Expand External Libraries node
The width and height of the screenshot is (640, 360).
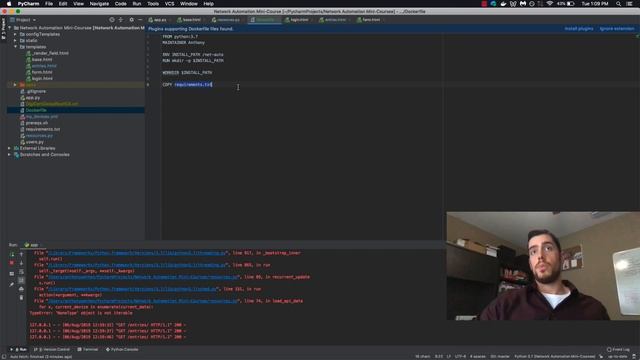pos(10,148)
